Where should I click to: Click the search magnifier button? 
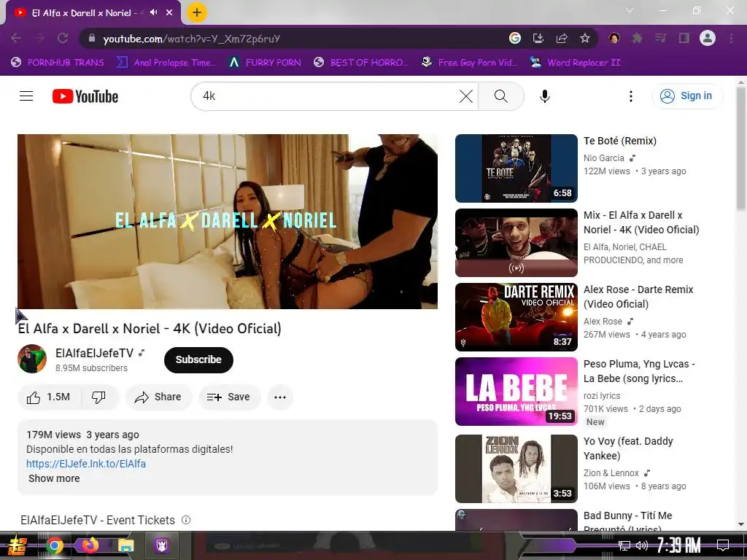tap(500, 96)
